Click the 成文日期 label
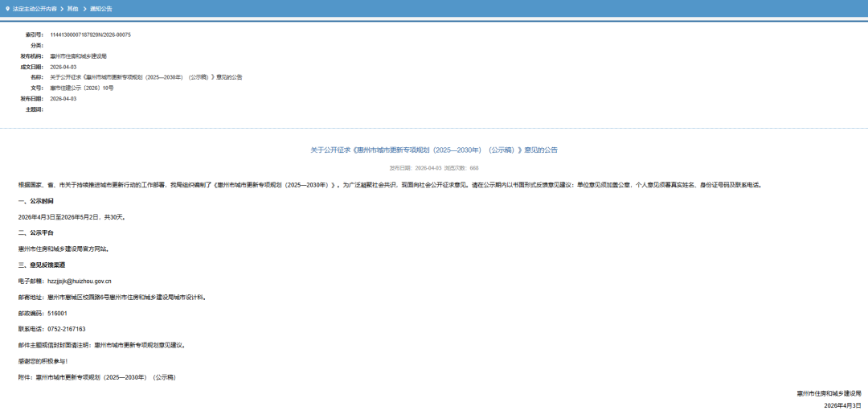 coord(31,67)
